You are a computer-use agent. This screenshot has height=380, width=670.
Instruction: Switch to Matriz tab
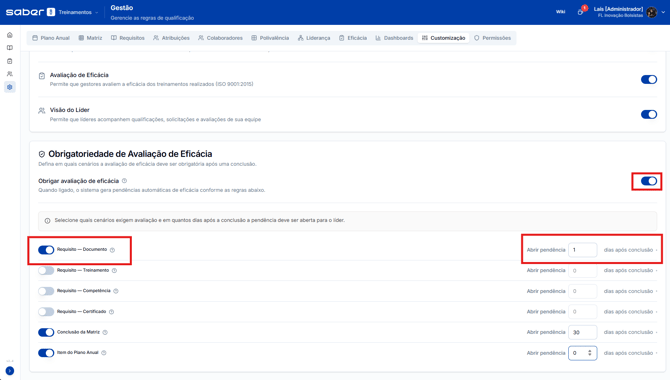tap(90, 38)
